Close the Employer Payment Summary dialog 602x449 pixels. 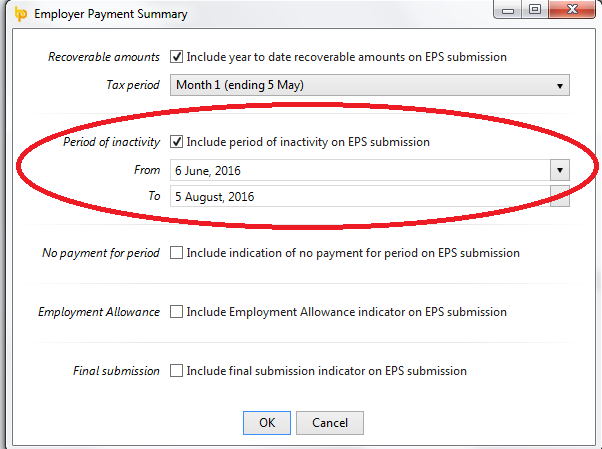point(572,10)
